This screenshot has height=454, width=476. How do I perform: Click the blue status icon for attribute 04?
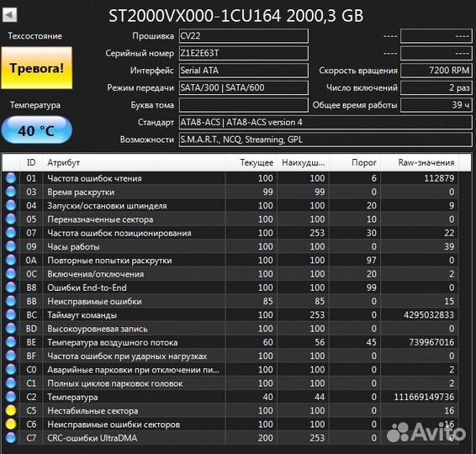pyautogui.click(x=11, y=205)
